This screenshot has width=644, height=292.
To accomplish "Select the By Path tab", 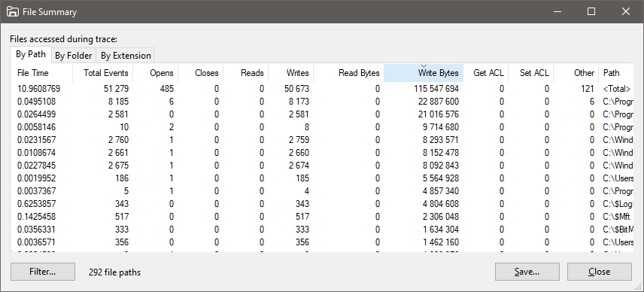I will pyautogui.click(x=31, y=54).
